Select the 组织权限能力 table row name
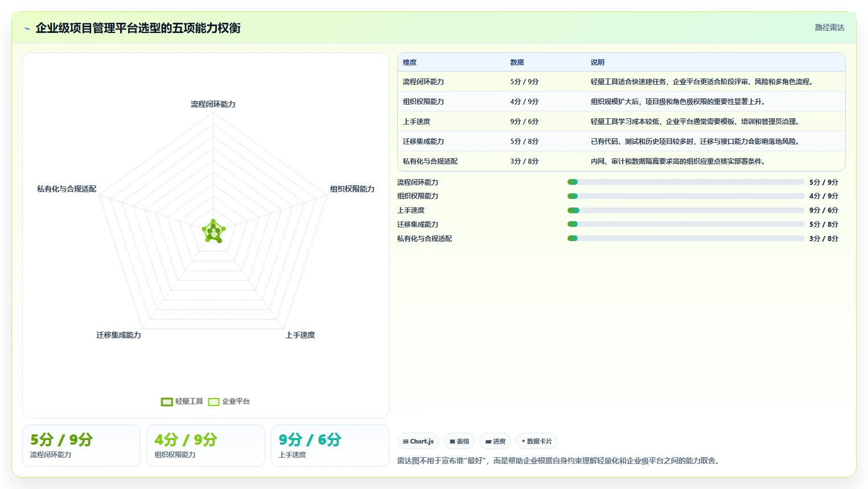The image size is (868, 489). pos(423,102)
